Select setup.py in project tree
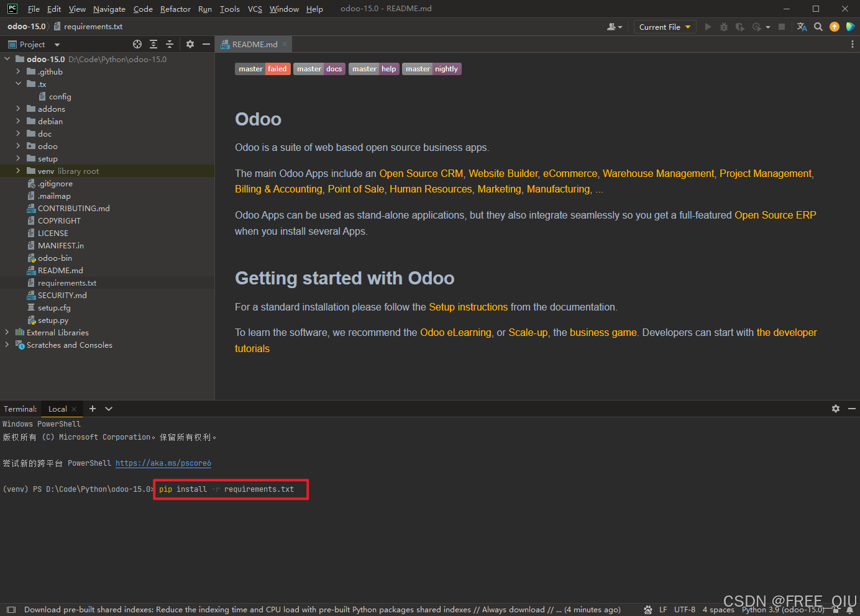Screen dimensions: 860x616 coord(53,320)
